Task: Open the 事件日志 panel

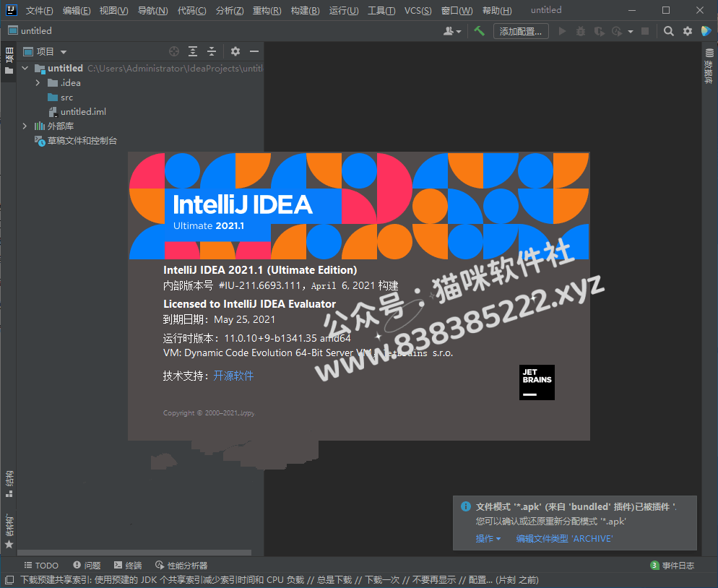Action: click(x=672, y=566)
